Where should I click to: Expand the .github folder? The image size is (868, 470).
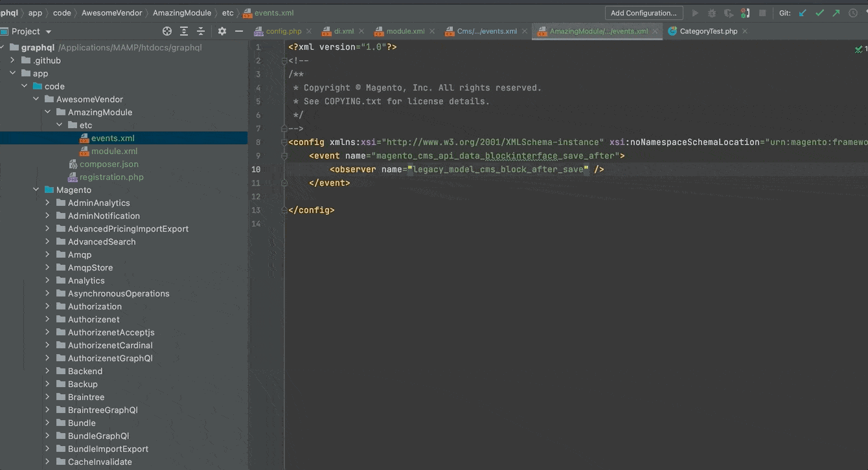12,60
